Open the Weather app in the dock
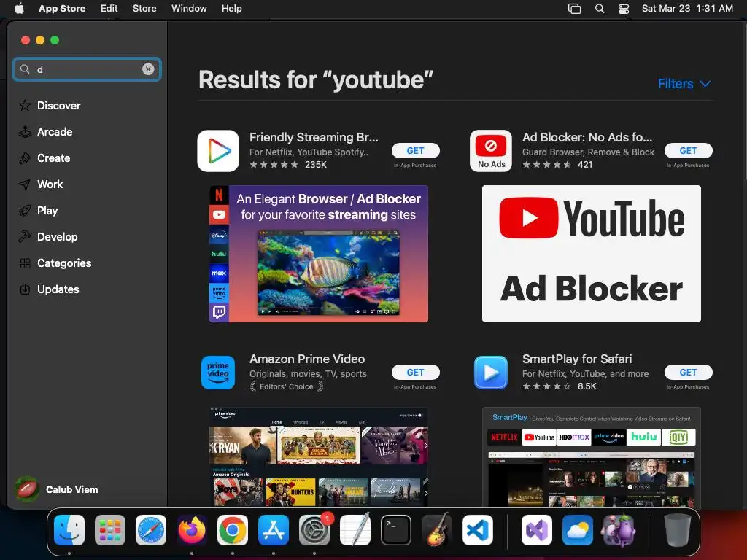The height and width of the screenshot is (560, 747). pyautogui.click(x=578, y=530)
